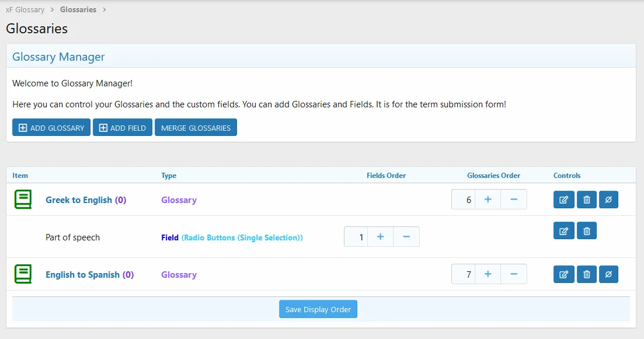This screenshot has height=339, width=644.
Task: Delete the Greek to English glossary
Action: (586, 200)
